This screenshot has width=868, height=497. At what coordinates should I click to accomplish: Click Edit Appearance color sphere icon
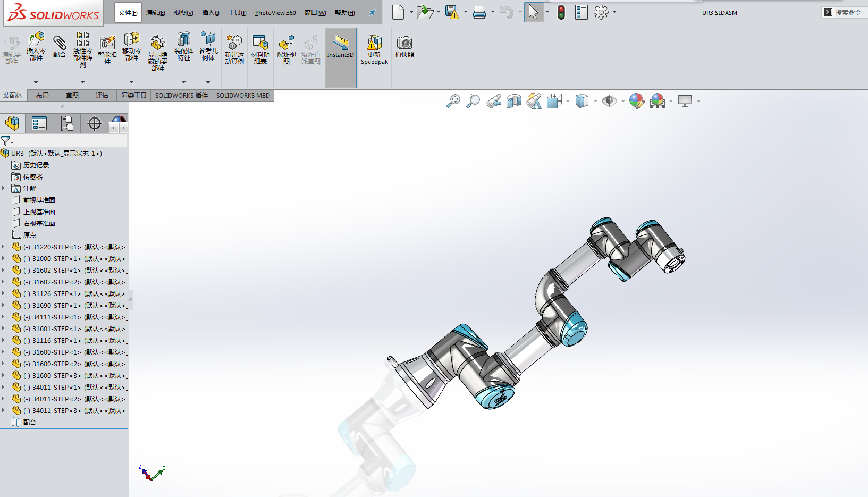pyautogui.click(x=637, y=101)
